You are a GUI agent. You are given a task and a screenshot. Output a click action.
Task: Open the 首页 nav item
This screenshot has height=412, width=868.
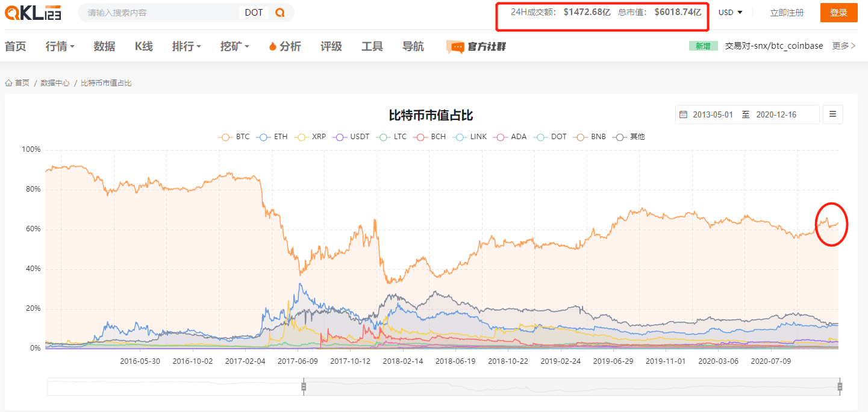(16, 46)
